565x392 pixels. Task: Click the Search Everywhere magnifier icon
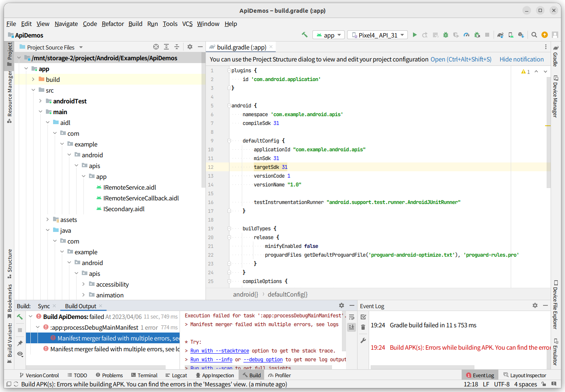pyautogui.click(x=534, y=35)
